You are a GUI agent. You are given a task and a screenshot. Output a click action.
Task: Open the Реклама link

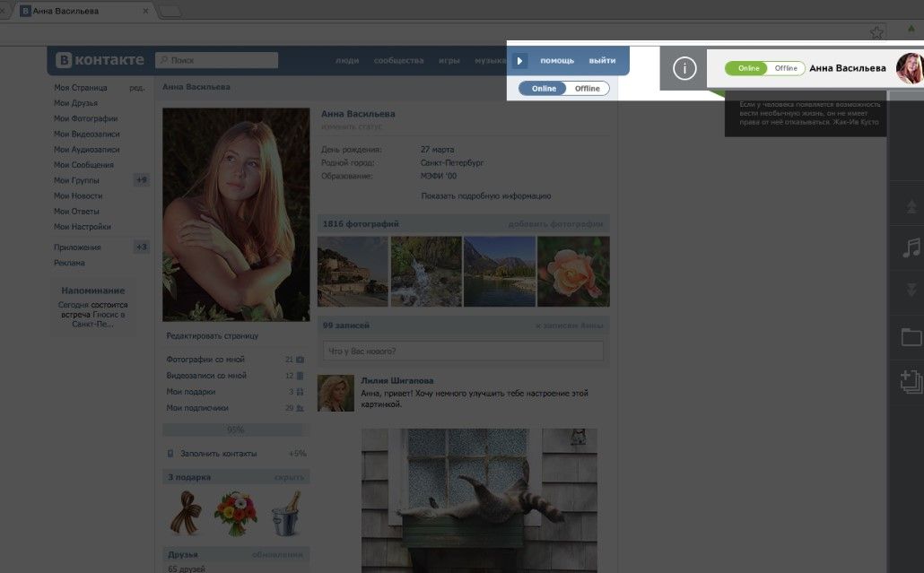tap(70, 263)
